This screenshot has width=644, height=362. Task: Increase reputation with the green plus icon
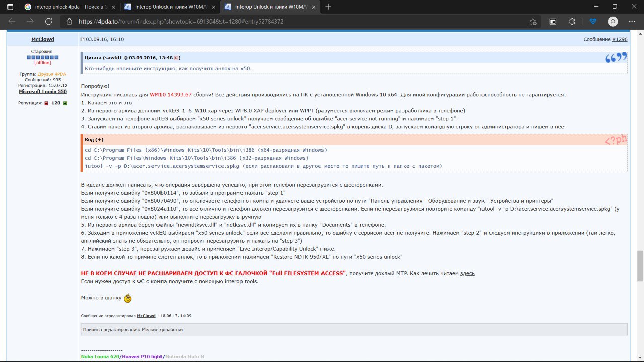point(65,103)
